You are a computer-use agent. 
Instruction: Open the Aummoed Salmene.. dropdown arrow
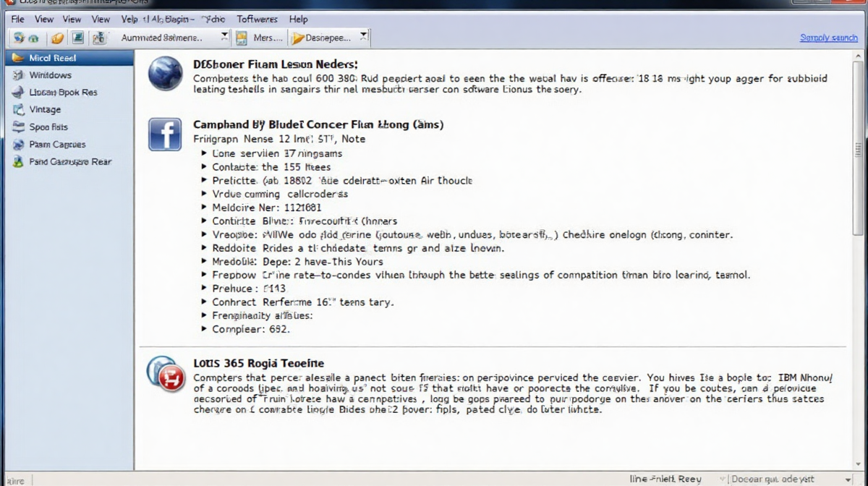tap(224, 36)
